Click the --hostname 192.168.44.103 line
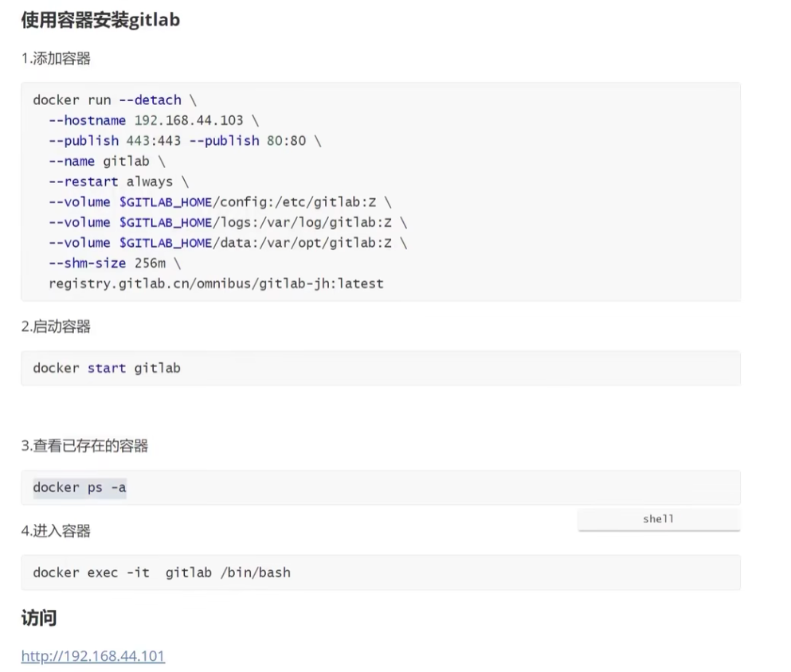The width and height of the screenshot is (791, 672). coord(154,120)
